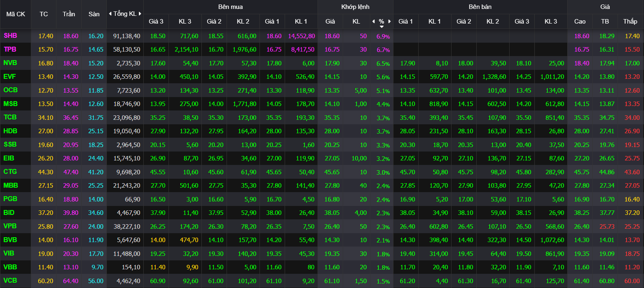The height and width of the screenshot is (288, 644).
Task: Click VCB ceiling price 64.40
Action: coord(71,281)
